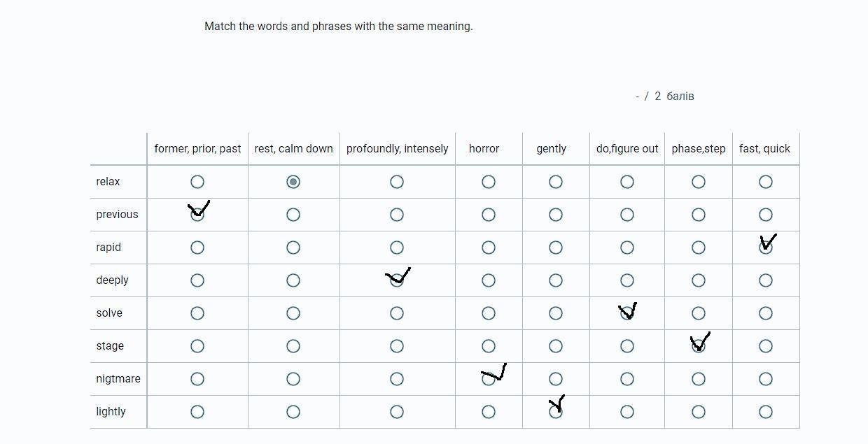Viewport: 868px width, 444px height.
Task: Select 'rest, calm down' for solve row
Action: point(293,313)
